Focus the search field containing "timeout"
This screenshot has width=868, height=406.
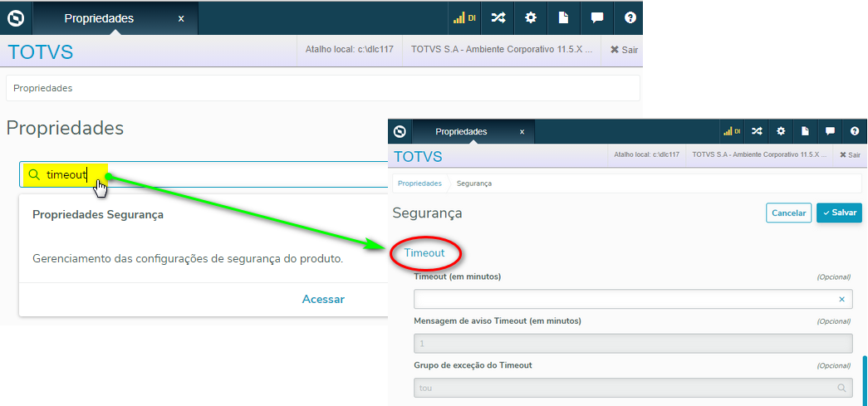coord(208,175)
